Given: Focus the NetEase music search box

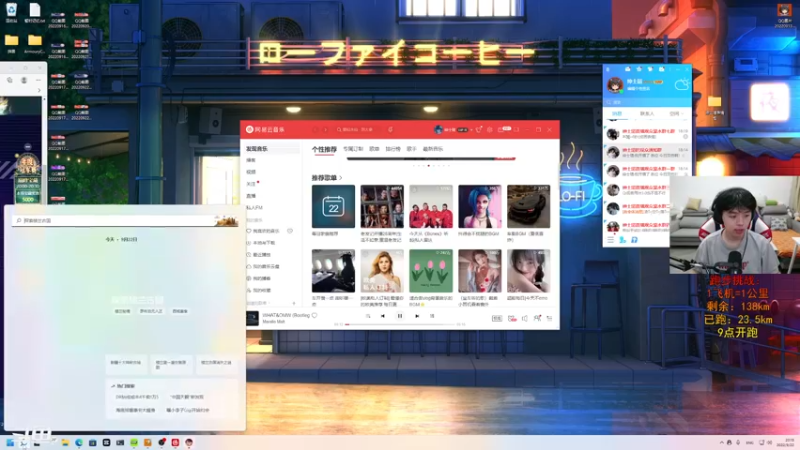Looking at the screenshot, I should 357,130.
